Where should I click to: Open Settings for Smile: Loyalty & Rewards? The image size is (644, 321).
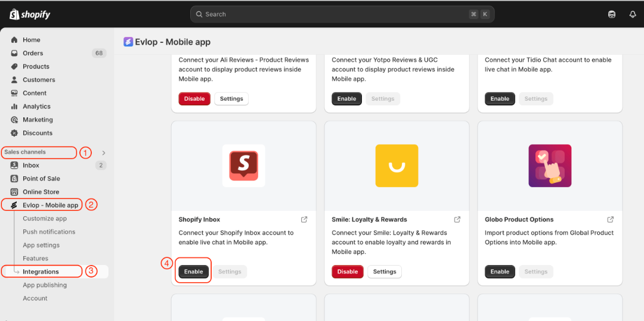[385, 272]
